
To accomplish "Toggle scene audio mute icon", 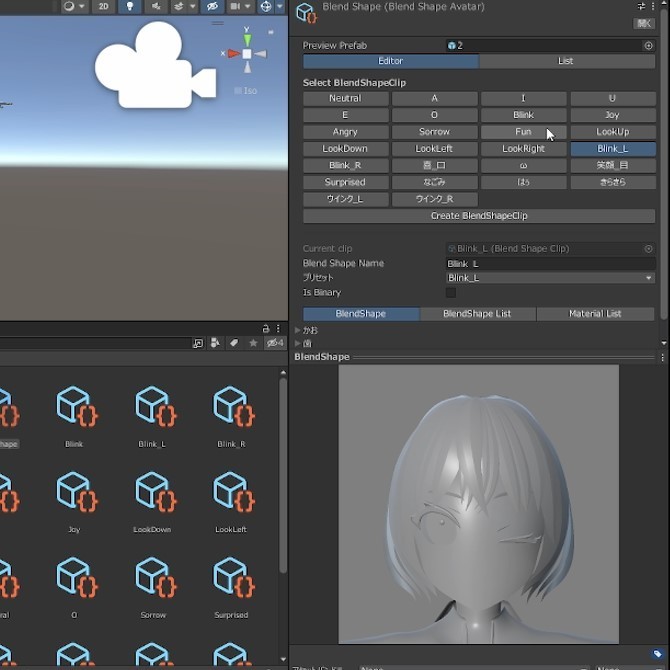I will click(157, 6).
